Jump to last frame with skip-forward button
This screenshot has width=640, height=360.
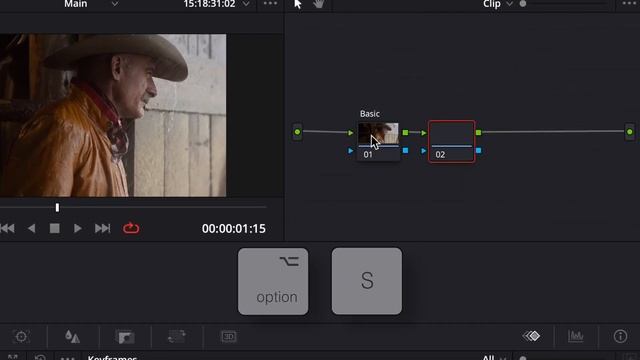(x=102, y=228)
